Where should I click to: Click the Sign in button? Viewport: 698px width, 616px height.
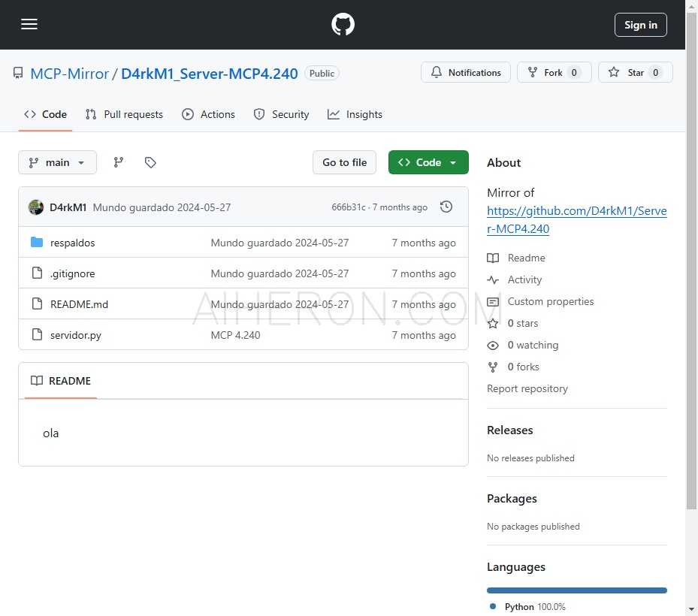(640, 25)
